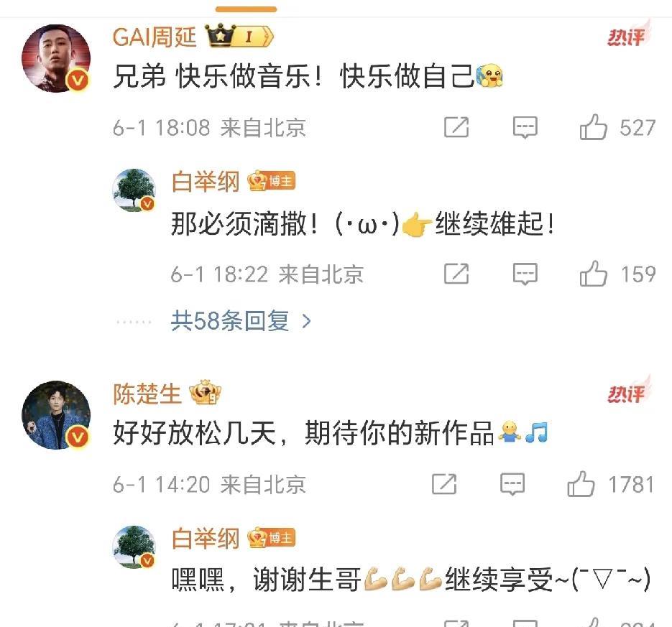Viewport: 672px width, 627px height.
Task: Open GAI周延's profile from username
Action: 155,37
